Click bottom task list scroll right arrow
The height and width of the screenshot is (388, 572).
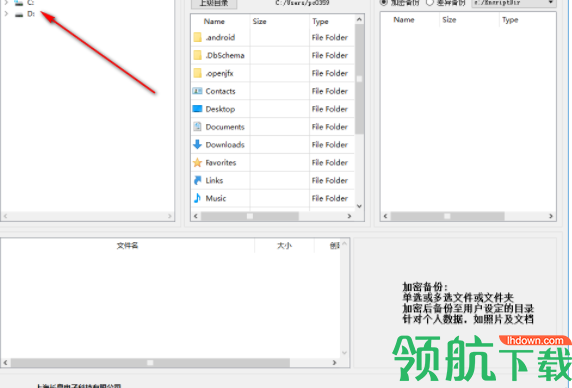pyautogui.click(x=334, y=362)
